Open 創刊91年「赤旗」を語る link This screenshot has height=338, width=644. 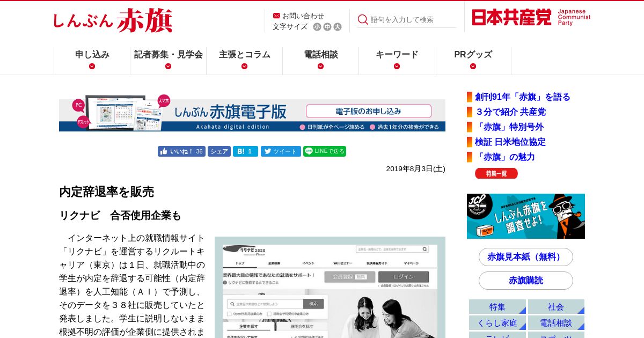[522, 97]
